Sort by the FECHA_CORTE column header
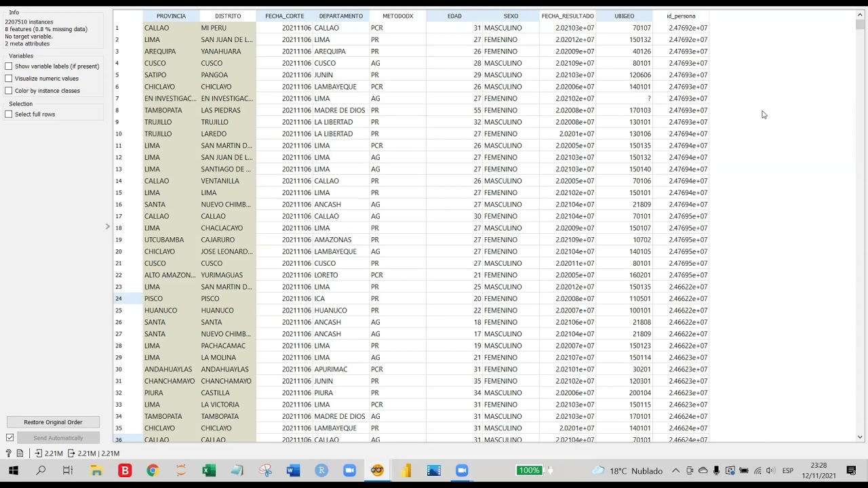This screenshot has height=488, width=868. 285,16
